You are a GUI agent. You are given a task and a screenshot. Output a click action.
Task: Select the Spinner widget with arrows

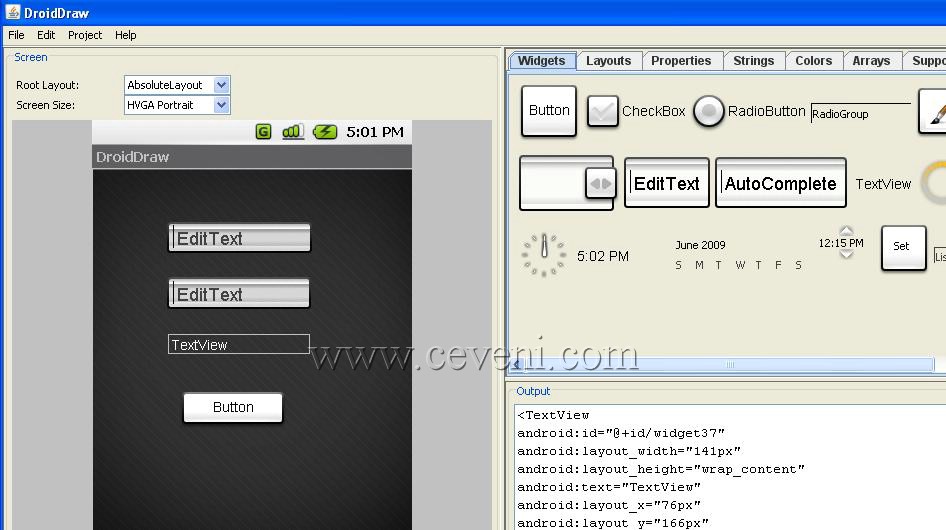click(x=567, y=183)
